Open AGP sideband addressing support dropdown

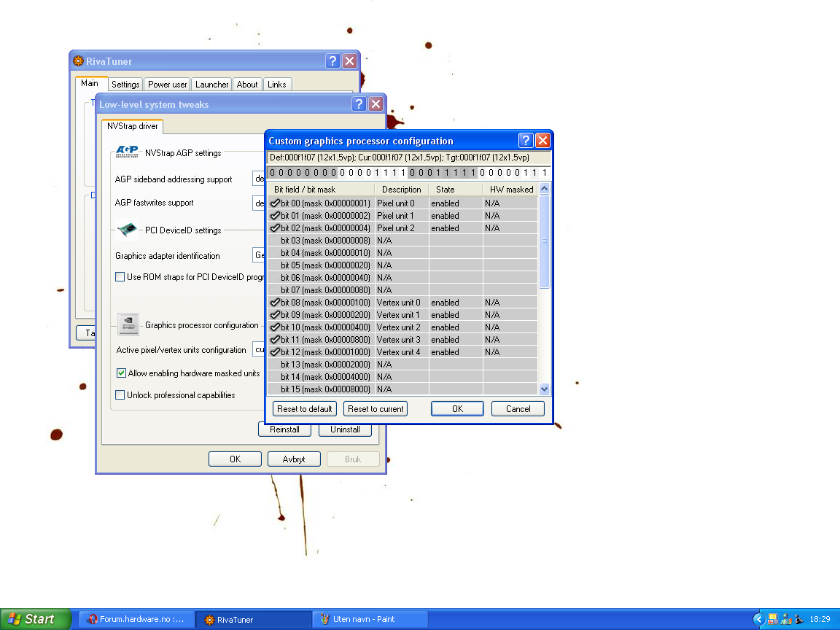[259, 179]
